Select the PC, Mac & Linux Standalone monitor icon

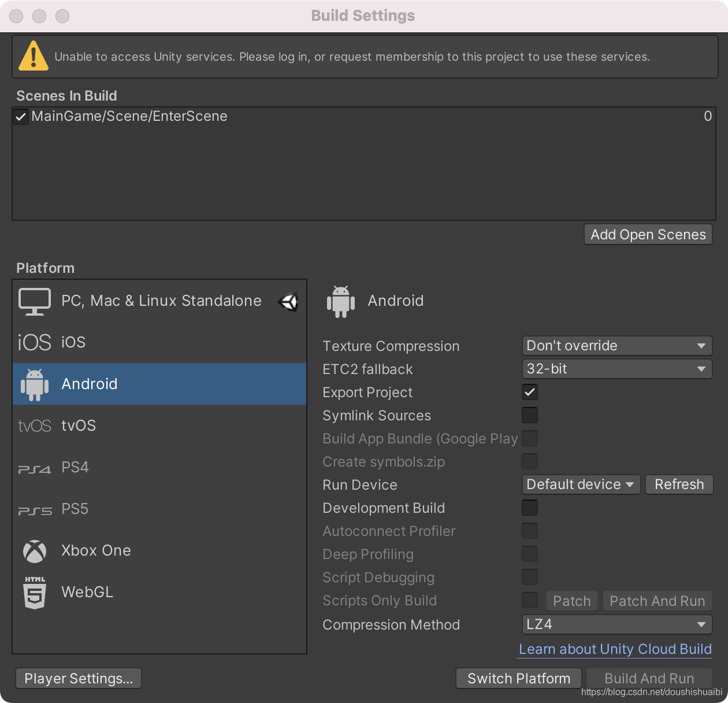(x=35, y=301)
